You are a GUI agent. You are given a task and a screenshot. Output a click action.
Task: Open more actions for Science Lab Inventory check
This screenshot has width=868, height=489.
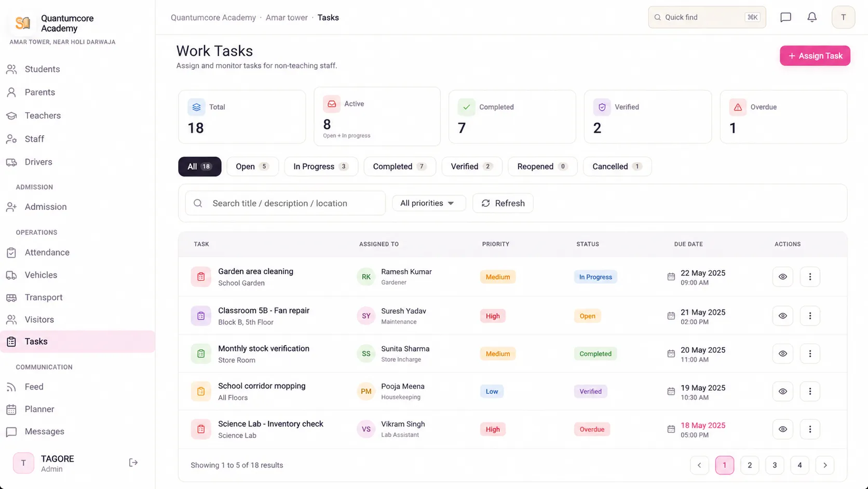click(x=810, y=429)
